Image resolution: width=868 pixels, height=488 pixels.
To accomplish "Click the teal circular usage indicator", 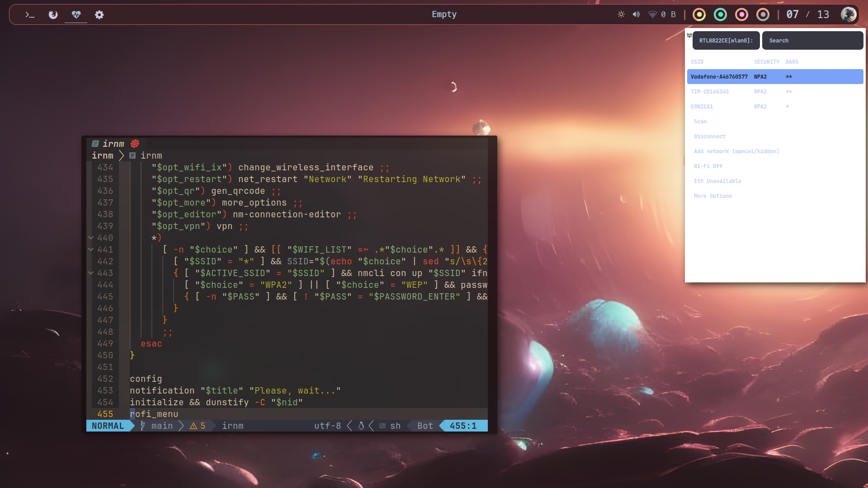I will point(720,14).
